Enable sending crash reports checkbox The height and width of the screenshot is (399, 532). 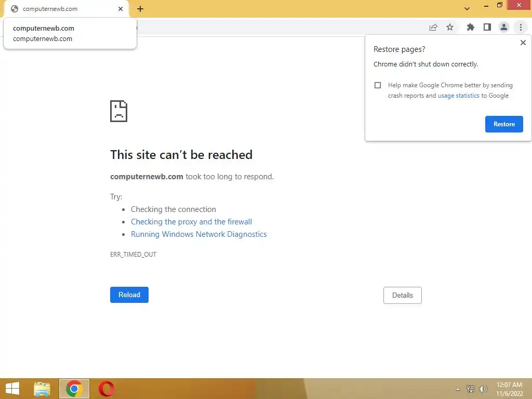(378, 85)
